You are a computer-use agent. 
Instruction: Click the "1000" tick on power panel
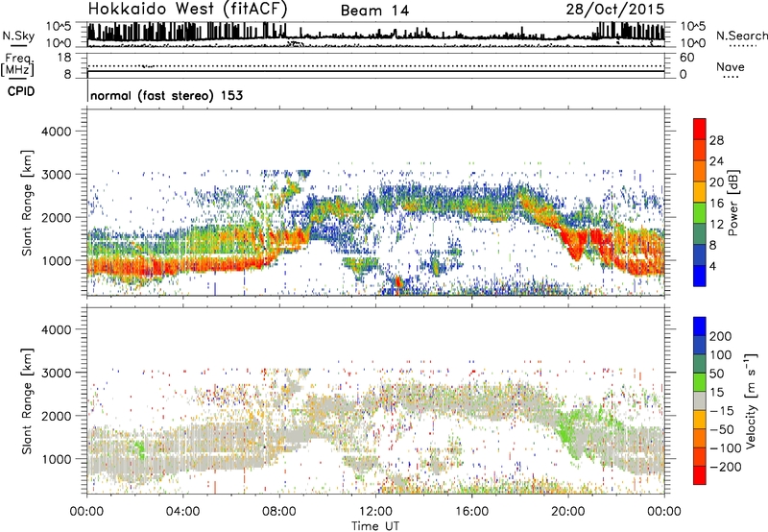click(56, 260)
